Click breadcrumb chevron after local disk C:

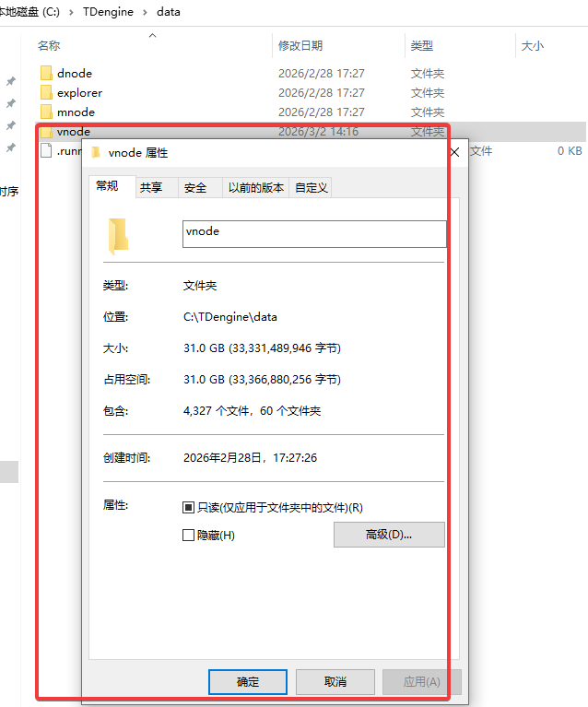pyautogui.click(x=71, y=12)
